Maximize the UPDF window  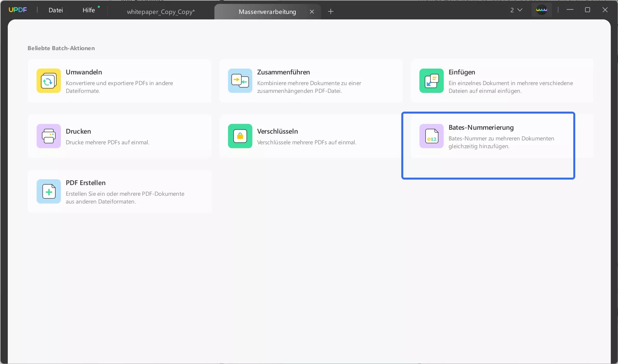pyautogui.click(x=588, y=10)
